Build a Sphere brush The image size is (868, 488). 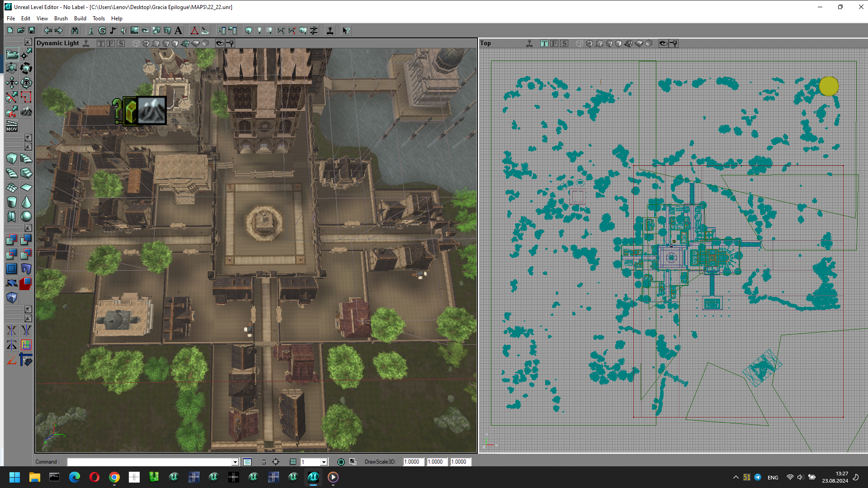(26, 216)
